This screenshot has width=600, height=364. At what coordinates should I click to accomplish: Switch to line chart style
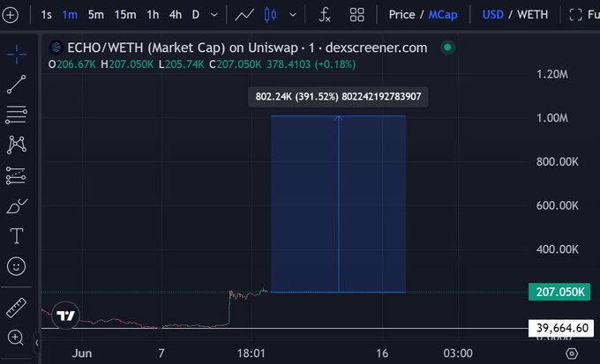click(x=244, y=15)
